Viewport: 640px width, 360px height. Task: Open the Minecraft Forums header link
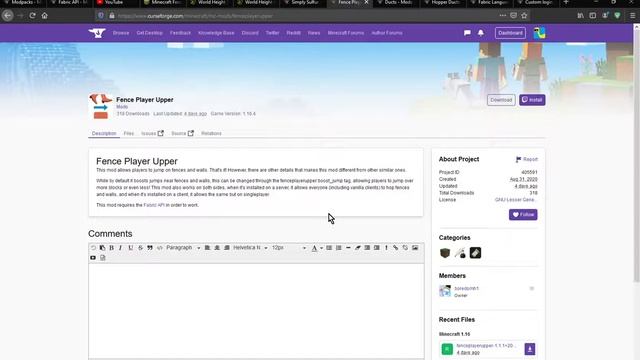pos(346,33)
